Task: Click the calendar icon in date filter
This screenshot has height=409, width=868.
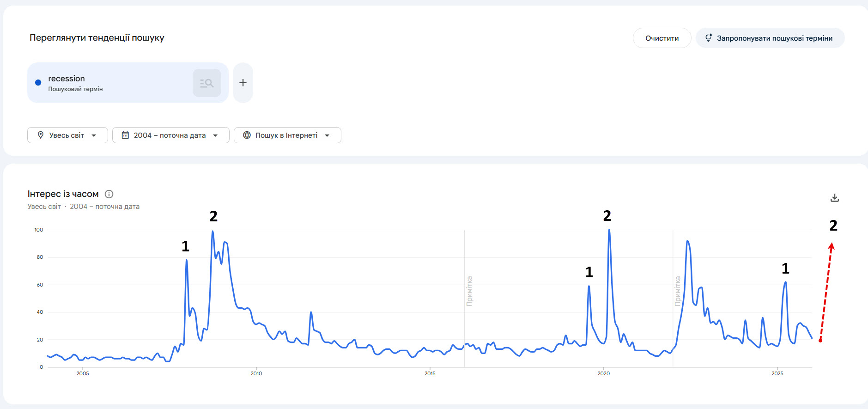Action: tap(125, 135)
